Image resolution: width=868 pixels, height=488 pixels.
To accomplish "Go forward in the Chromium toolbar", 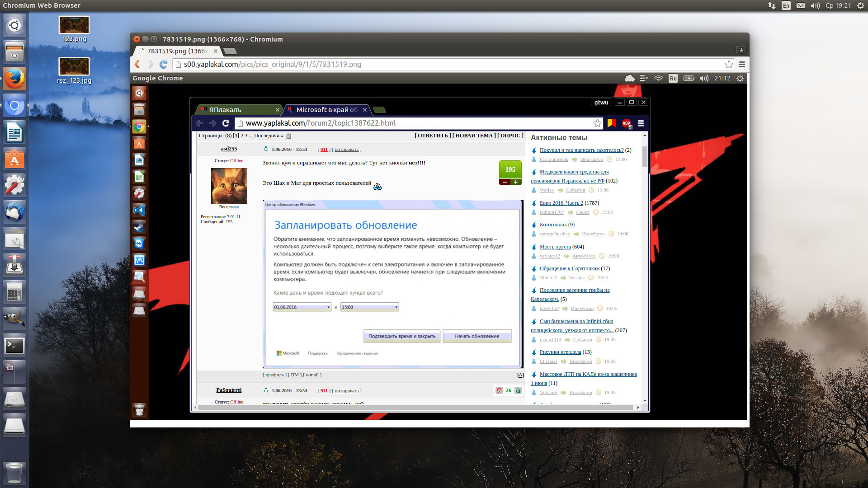I will [151, 64].
